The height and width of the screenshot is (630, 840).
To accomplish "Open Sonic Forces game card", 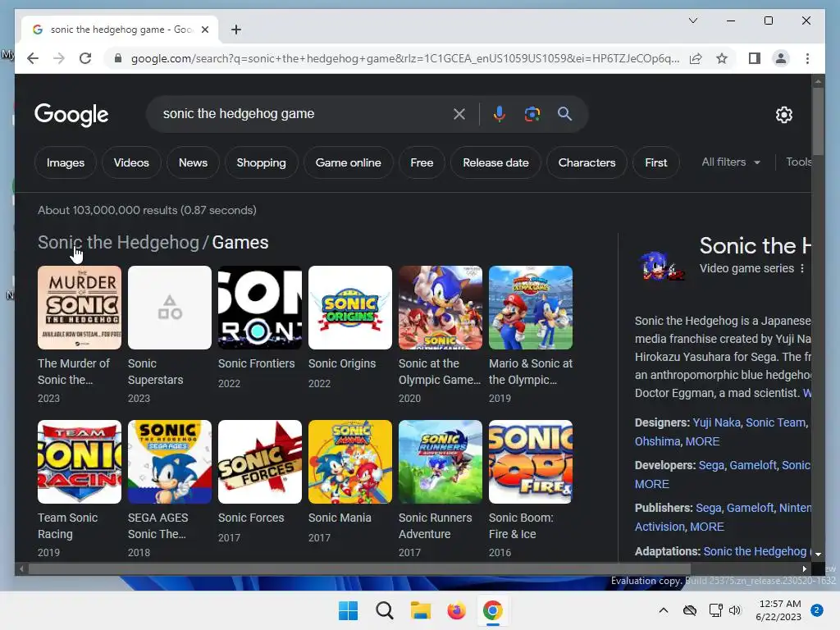I will click(x=260, y=481).
